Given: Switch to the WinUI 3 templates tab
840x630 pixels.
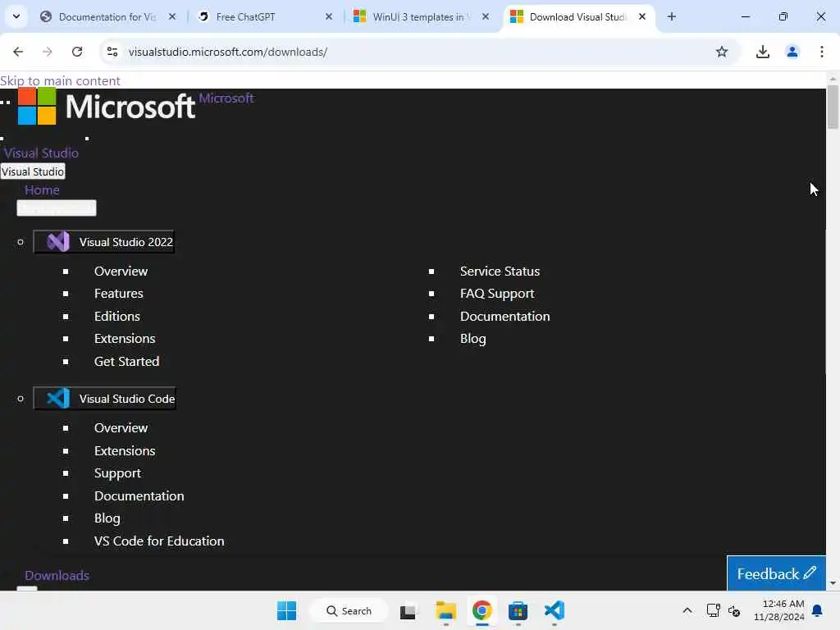Looking at the screenshot, I should (421, 16).
